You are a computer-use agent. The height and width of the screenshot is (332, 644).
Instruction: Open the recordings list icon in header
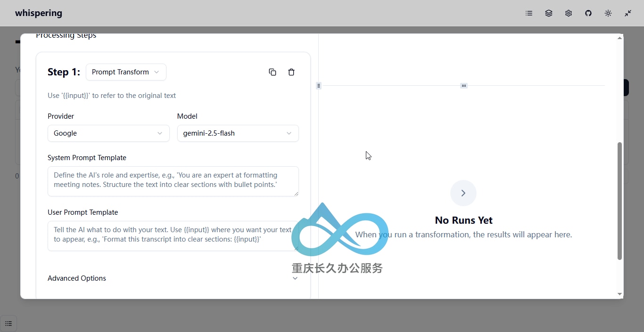pos(529,13)
